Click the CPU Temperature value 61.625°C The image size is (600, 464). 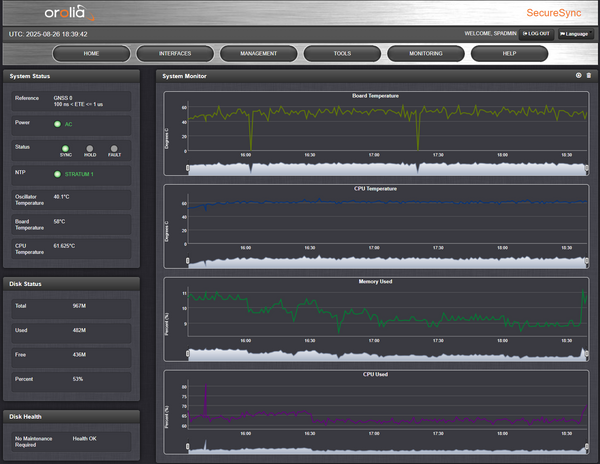coord(64,246)
